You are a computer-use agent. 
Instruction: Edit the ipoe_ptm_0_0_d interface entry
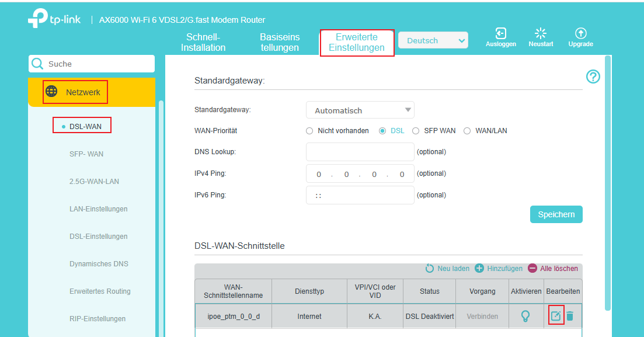tap(556, 315)
